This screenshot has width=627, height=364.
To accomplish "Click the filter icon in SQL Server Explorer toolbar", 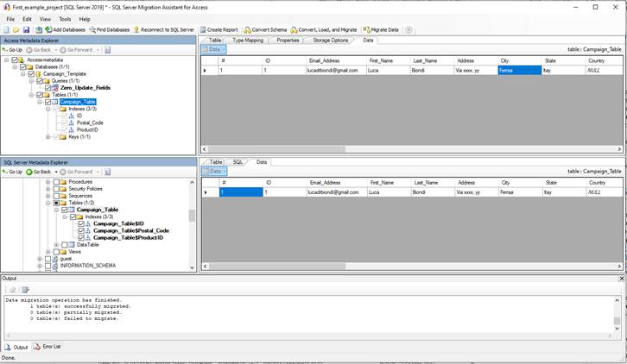I will [x=108, y=172].
